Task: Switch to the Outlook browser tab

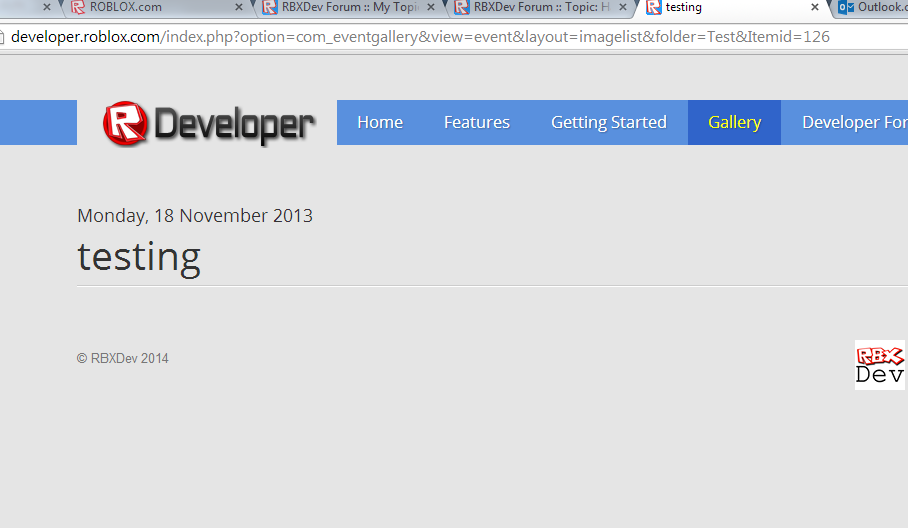Action: [x=869, y=8]
